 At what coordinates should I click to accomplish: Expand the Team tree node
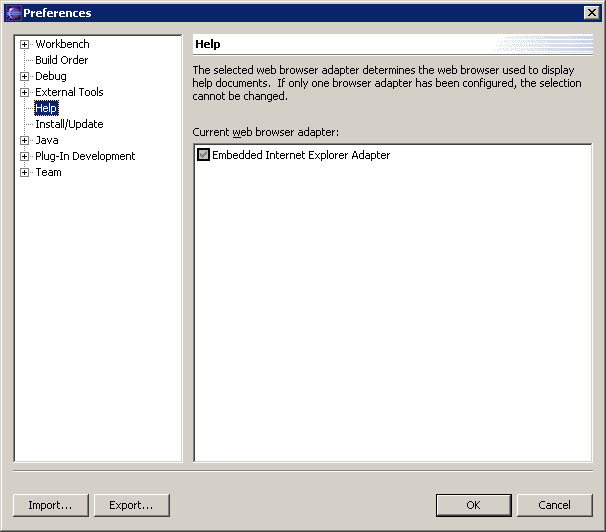pos(24,172)
